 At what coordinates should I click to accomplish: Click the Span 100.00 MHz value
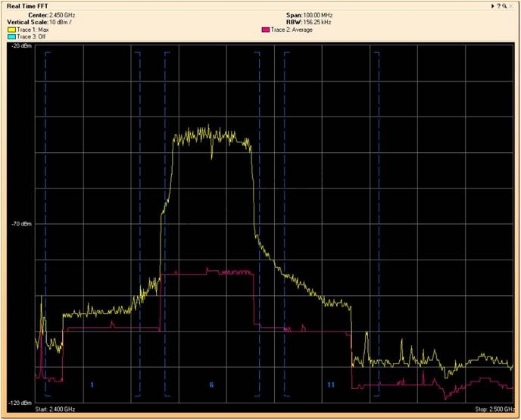pos(317,15)
